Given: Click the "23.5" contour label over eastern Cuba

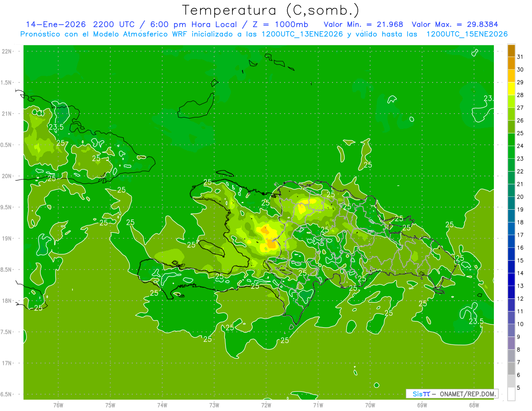Looking at the screenshot, I should coord(56,127).
